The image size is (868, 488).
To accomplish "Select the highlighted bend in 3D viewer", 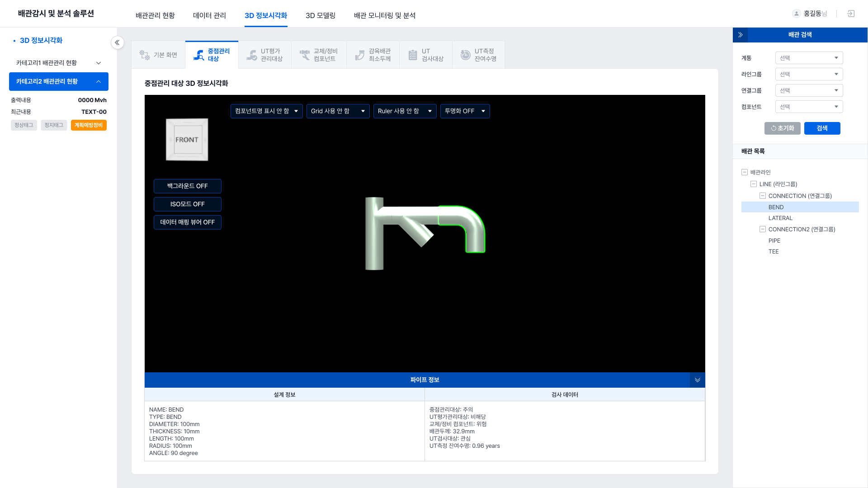I will click(x=470, y=221).
